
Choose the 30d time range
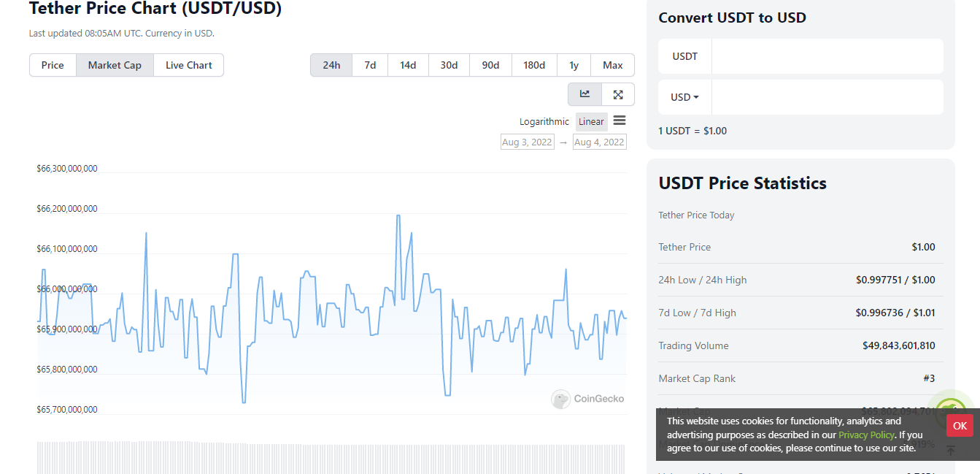click(x=449, y=65)
